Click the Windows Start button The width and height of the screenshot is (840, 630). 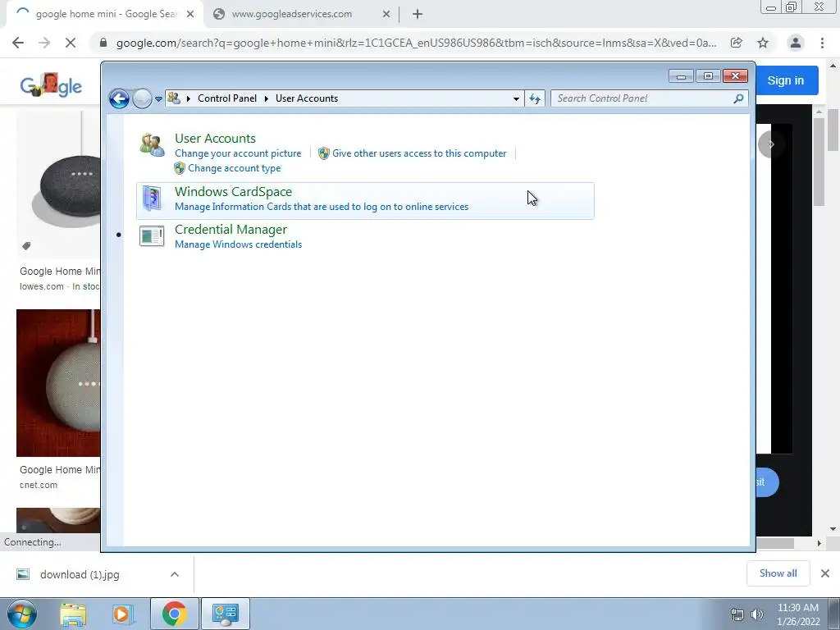coord(21,614)
